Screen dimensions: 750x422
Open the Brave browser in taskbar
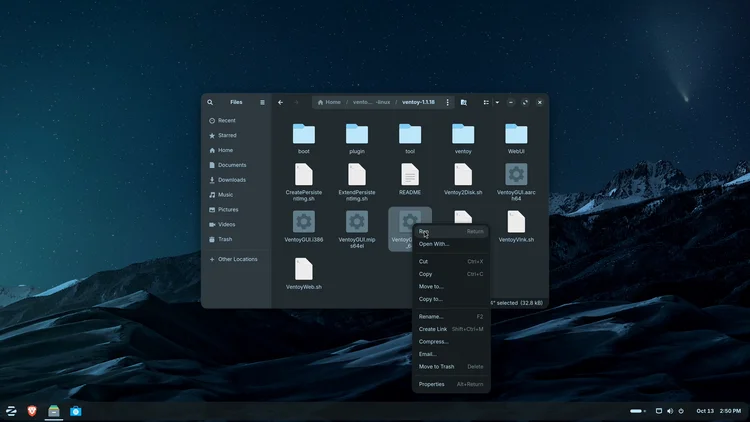click(x=32, y=411)
